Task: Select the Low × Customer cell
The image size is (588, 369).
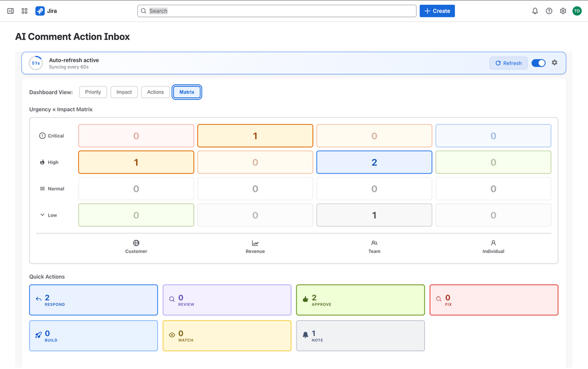Action: (x=136, y=215)
